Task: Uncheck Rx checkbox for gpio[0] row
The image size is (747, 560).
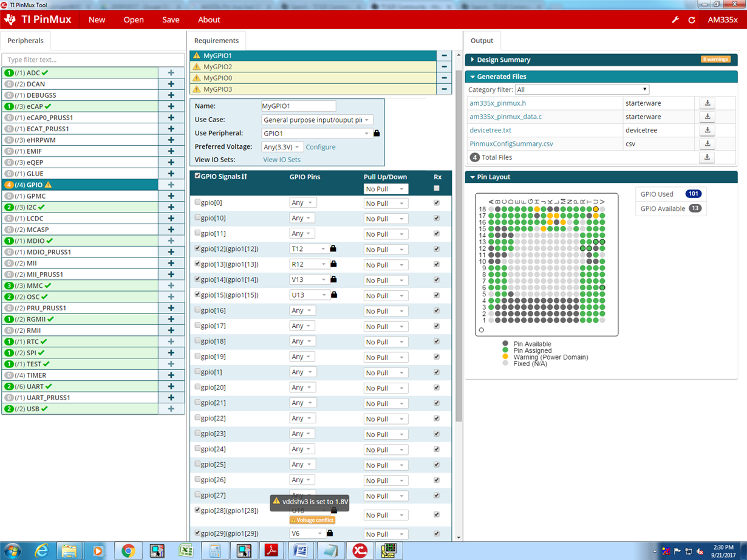Action: 437,203
